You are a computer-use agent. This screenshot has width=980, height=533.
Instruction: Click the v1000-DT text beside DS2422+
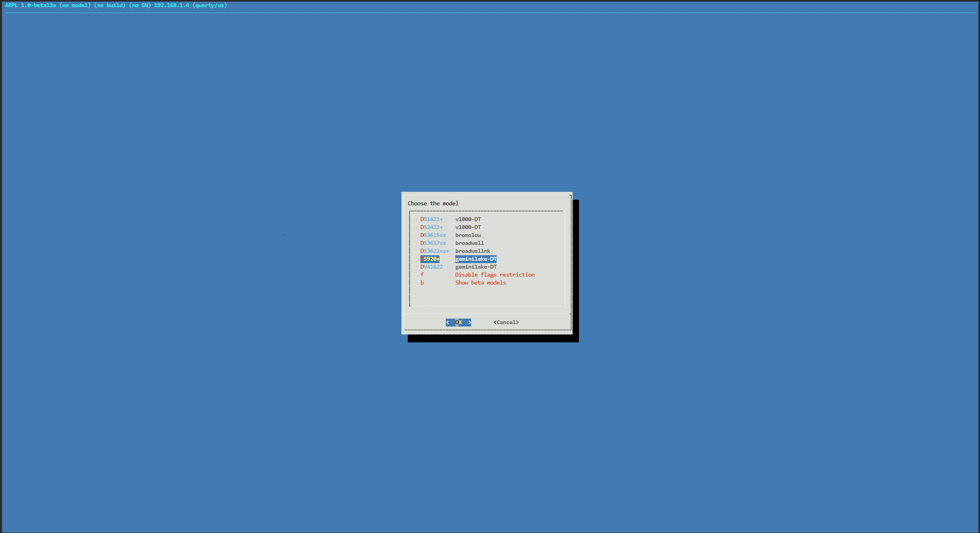coord(468,227)
